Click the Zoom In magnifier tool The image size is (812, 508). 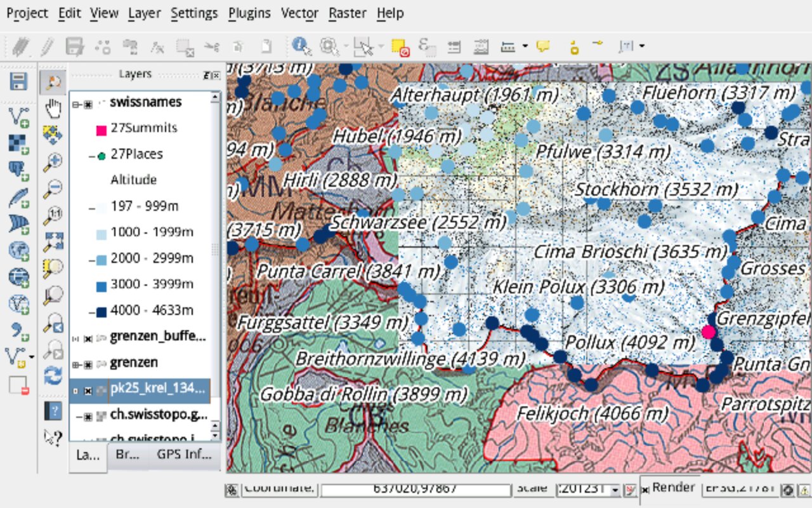click(53, 161)
